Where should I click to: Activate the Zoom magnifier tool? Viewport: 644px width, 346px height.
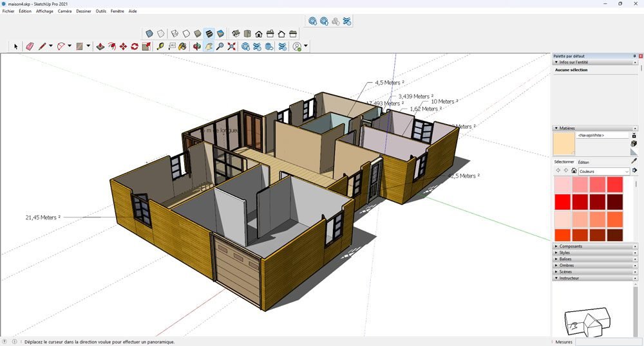tap(220, 46)
